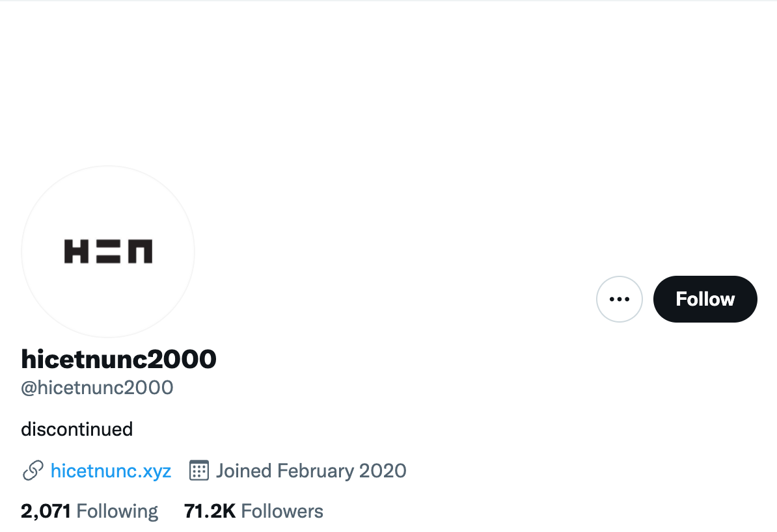This screenshot has width=777, height=532.
Task: Click the "Joined February 2020" text
Action: tap(311, 471)
